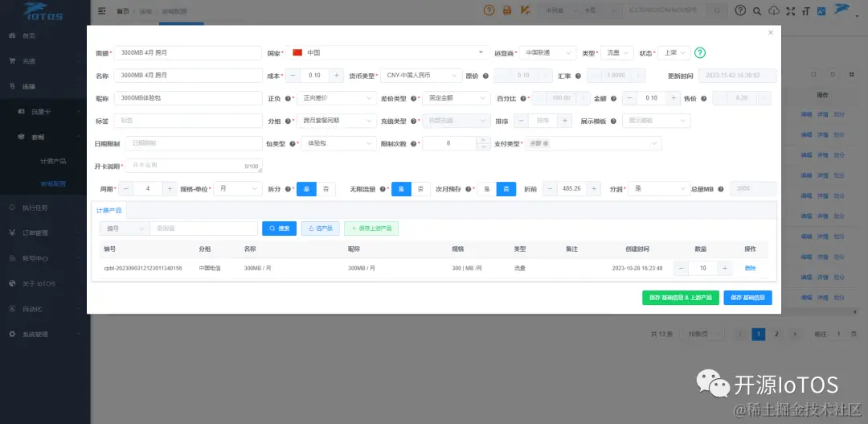Open 首页 in the left sidebar
Viewport: 868px width, 424px height.
(x=29, y=35)
